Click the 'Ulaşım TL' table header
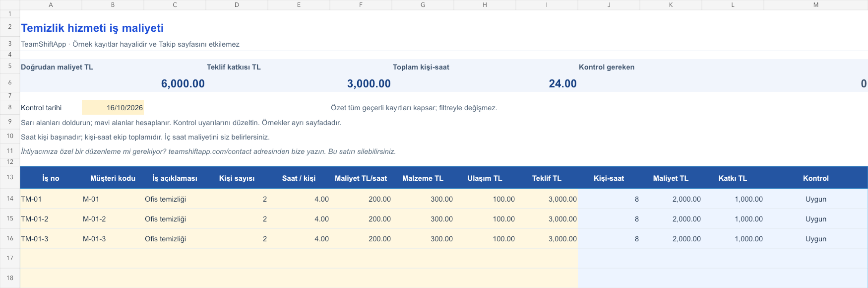The image size is (868, 288). click(485, 178)
